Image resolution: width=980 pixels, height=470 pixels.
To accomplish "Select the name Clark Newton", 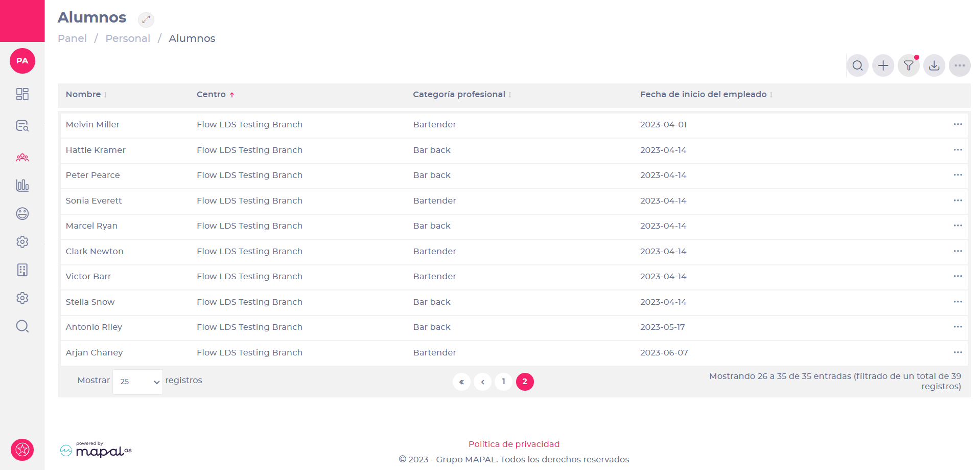I will click(x=95, y=251).
